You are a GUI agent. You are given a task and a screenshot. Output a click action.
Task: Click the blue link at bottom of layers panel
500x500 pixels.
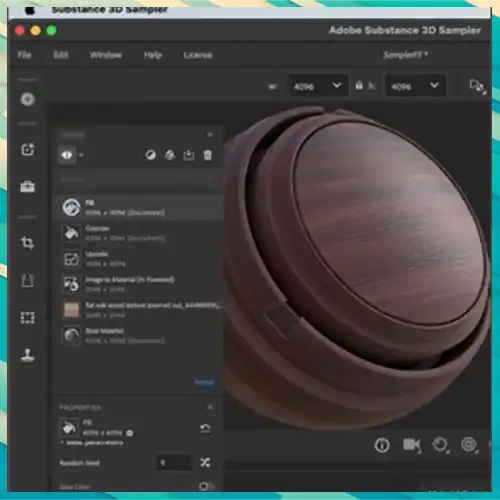[204, 382]
